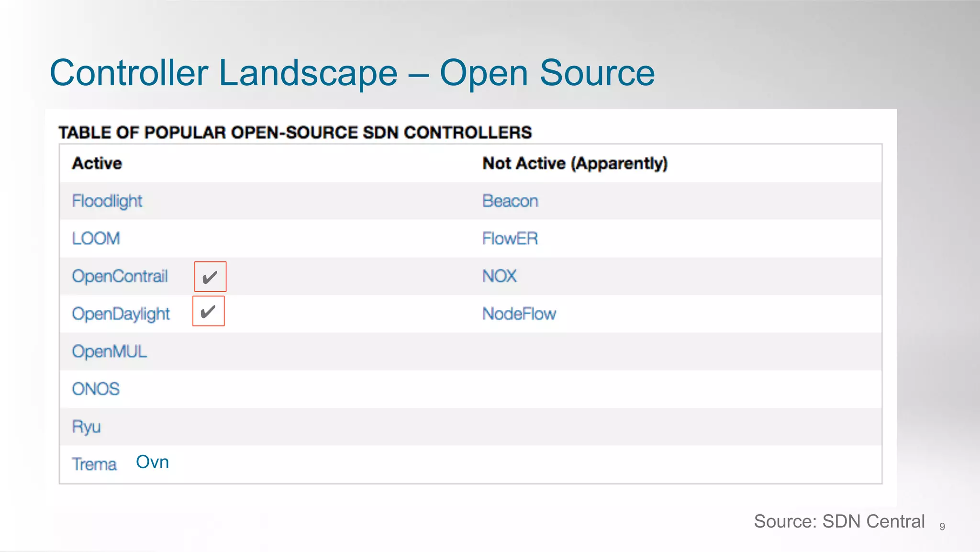Click checkmark beside OpenContrail
980x552 pixels.
click(x=210, y=277)
